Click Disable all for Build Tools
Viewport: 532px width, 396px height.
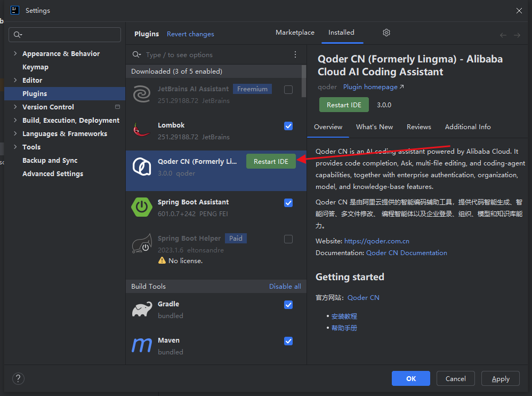coord(285,286)
